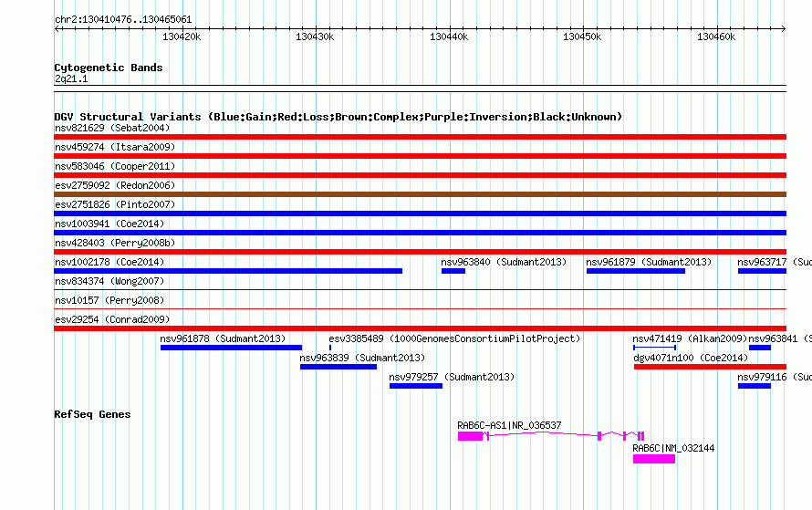Click the 130440k ruler label
Image resolution: width=812 pixels, height=510 pixels.
coord(449,36)
